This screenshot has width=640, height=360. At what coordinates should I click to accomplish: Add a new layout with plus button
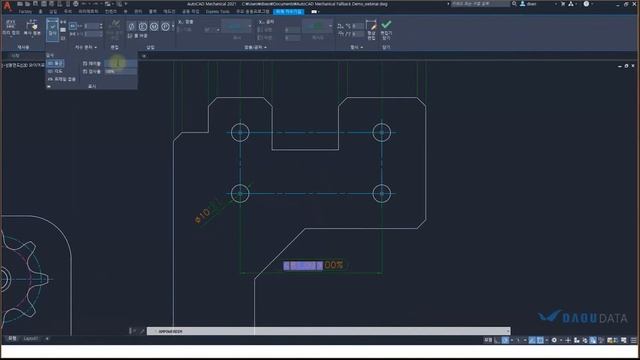tap(47, 338)
